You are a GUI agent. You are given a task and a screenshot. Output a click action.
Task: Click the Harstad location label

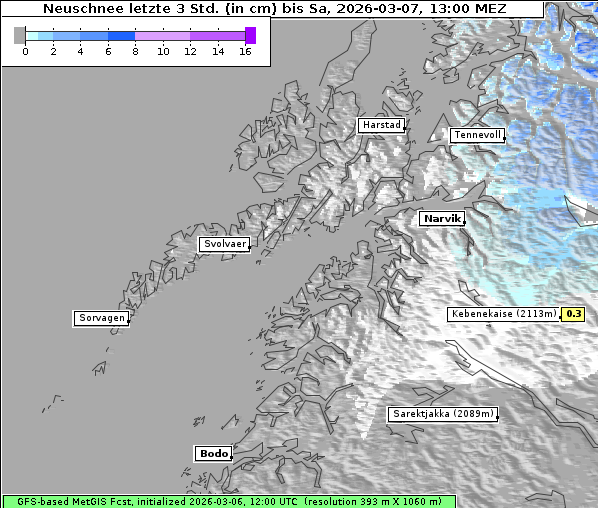(x=381, y=125)
